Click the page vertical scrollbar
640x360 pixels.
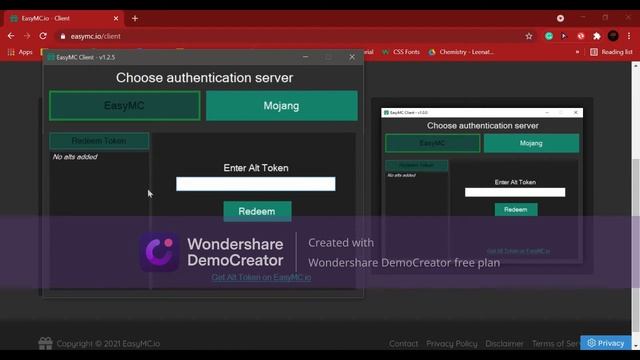pos(636,245)
